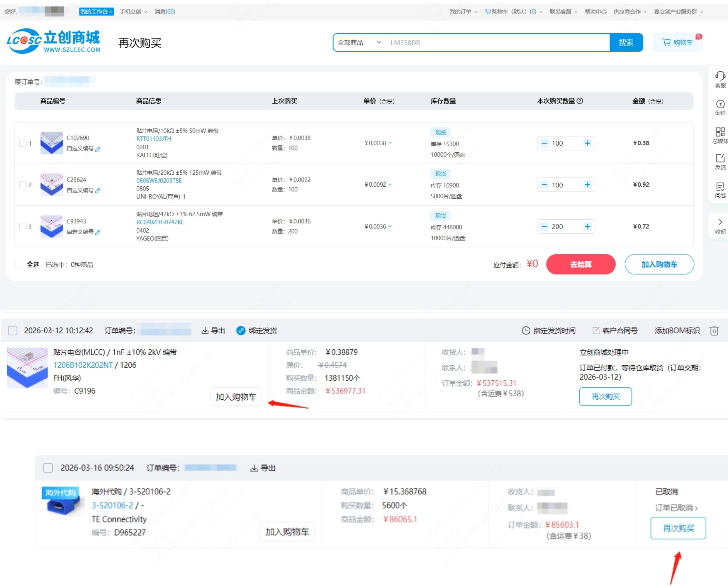Toggle the 全选 select-all checkbox
The height and width of the screenshot is (586, 728).
(x=18, y=264)
